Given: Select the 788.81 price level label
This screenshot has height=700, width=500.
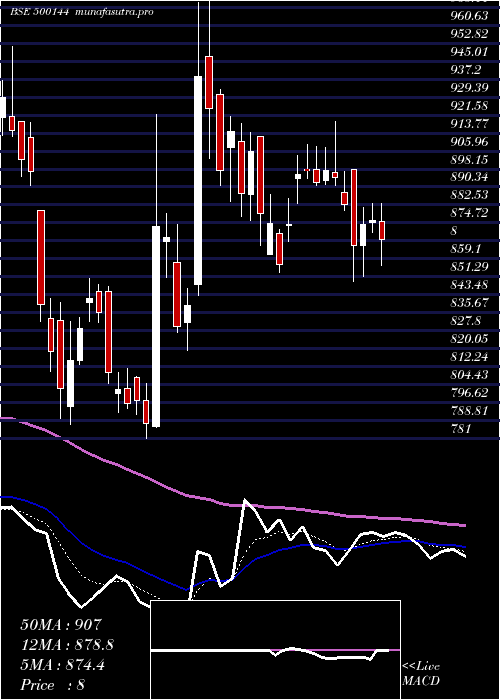Looking at the screenshot, I should coord(469,410).
